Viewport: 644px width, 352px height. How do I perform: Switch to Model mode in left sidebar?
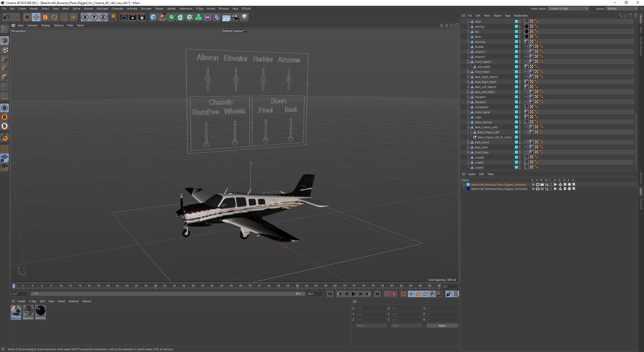[x=5, y=40]
